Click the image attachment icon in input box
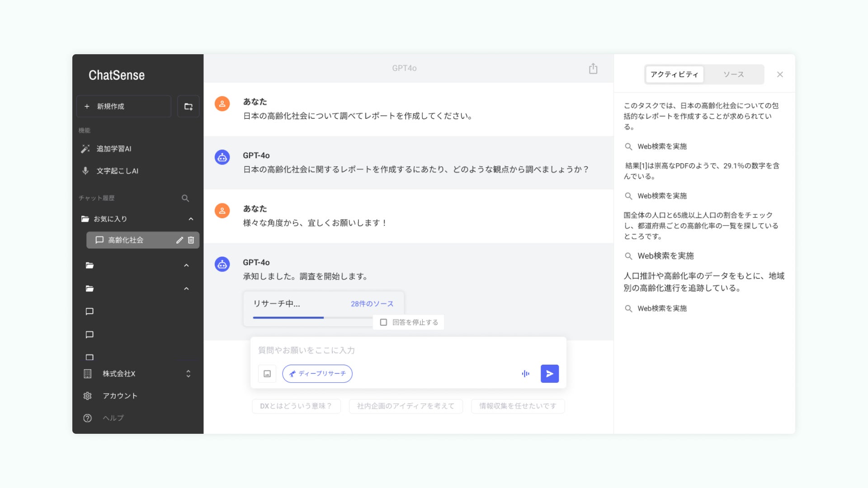 [267, 374]
